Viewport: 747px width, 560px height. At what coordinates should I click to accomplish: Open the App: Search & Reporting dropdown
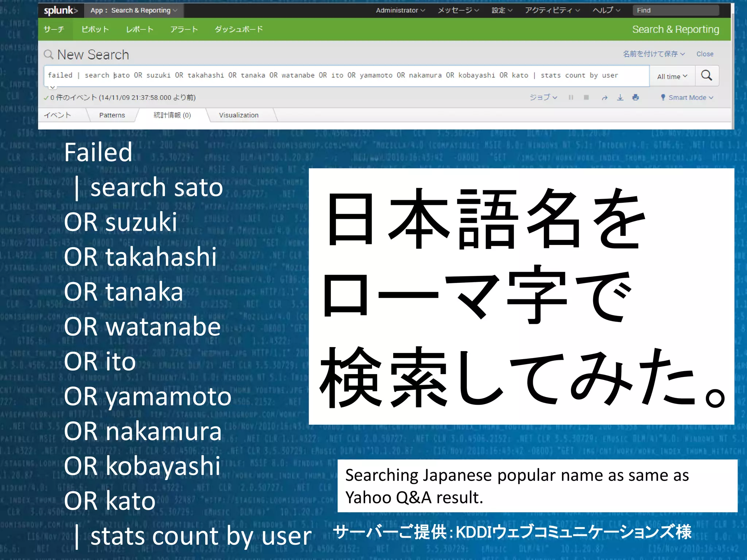(134, 10)
